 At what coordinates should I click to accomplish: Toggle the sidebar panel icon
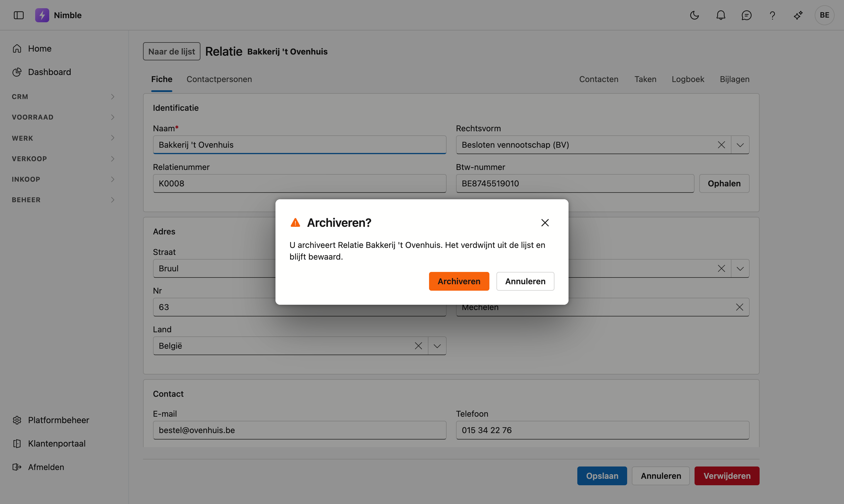(19, 15)
